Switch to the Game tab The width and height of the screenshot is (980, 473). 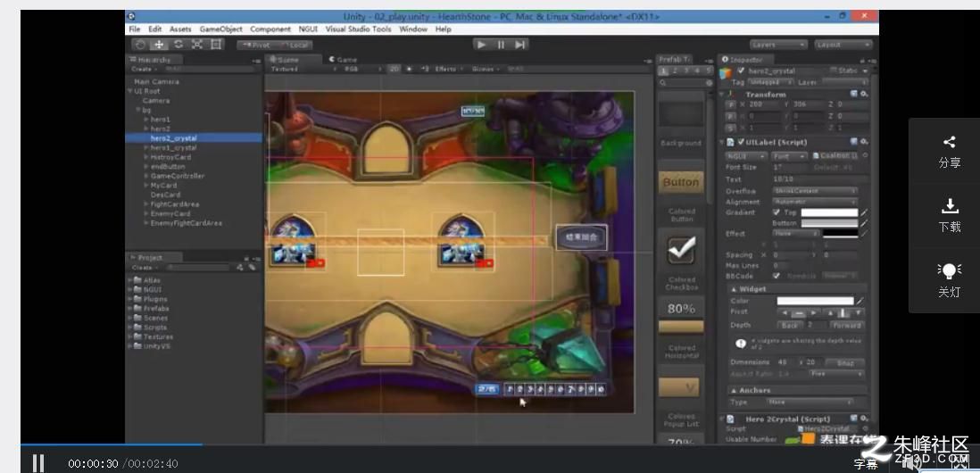coord(343,60)
